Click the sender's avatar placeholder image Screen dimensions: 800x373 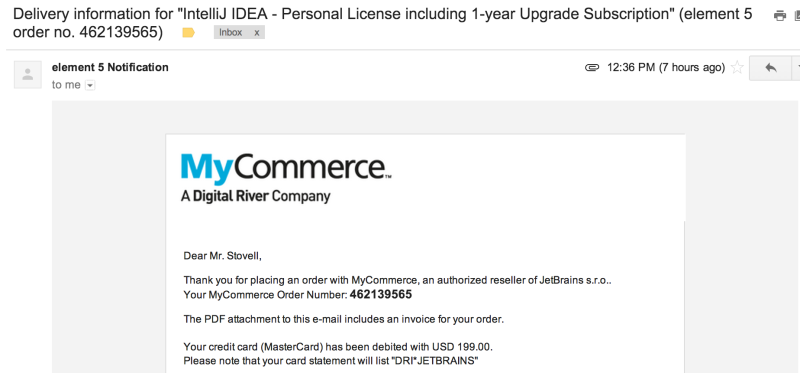[x=28, y=74]
